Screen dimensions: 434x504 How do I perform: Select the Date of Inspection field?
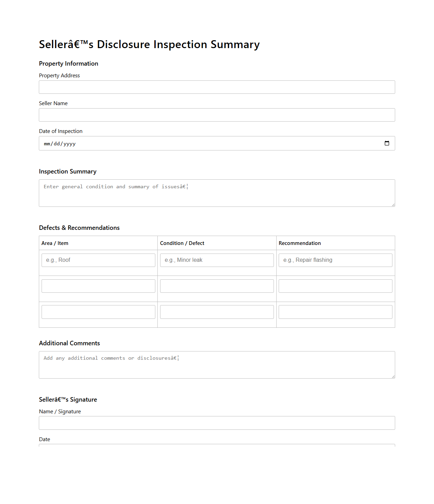206,143
